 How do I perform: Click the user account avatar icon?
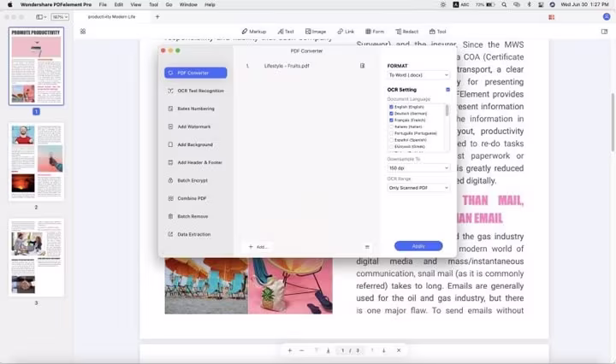(607, 17)
